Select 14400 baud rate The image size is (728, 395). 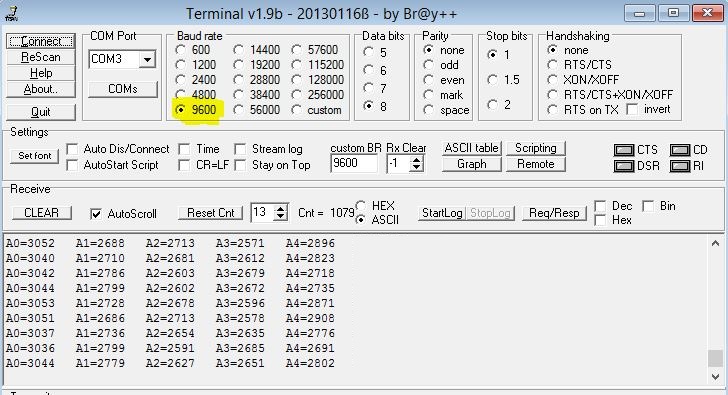(x=238, y=50)
